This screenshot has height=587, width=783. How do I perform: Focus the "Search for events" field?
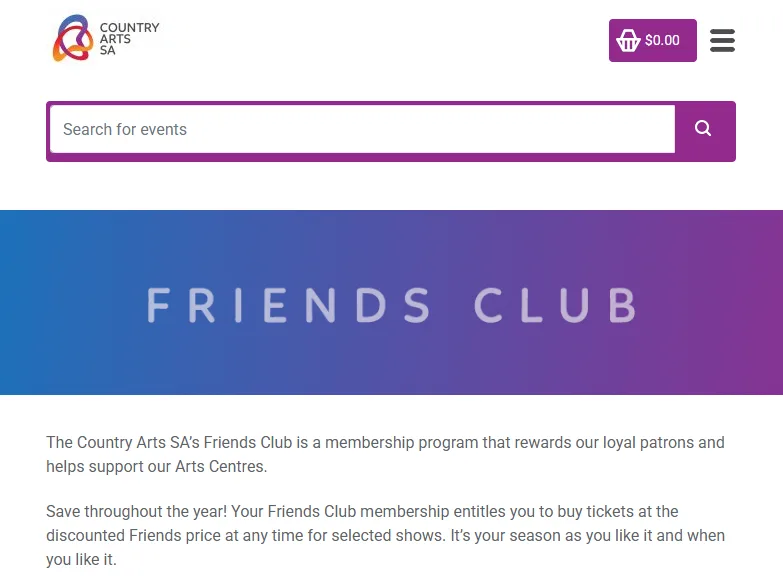click(x=362, y=129)
